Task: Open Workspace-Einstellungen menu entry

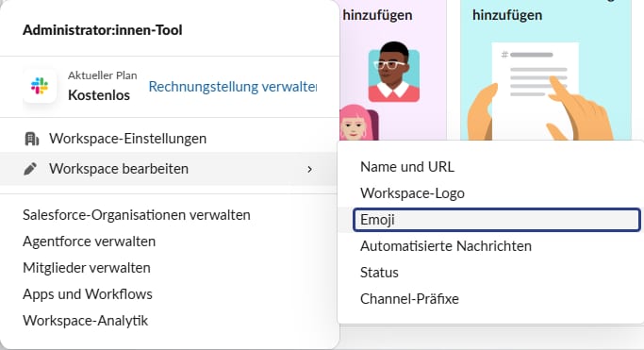Action: pos(169,139)
